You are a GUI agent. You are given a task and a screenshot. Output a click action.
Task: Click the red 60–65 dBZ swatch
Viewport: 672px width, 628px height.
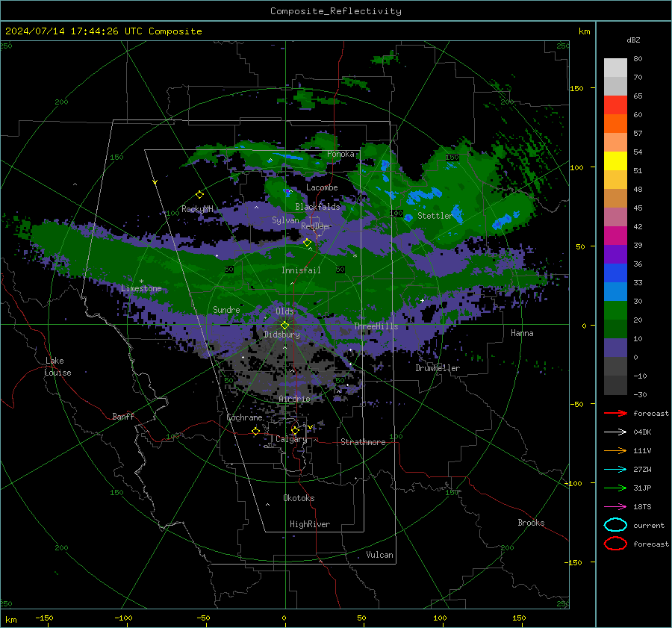tap(615, 105)
